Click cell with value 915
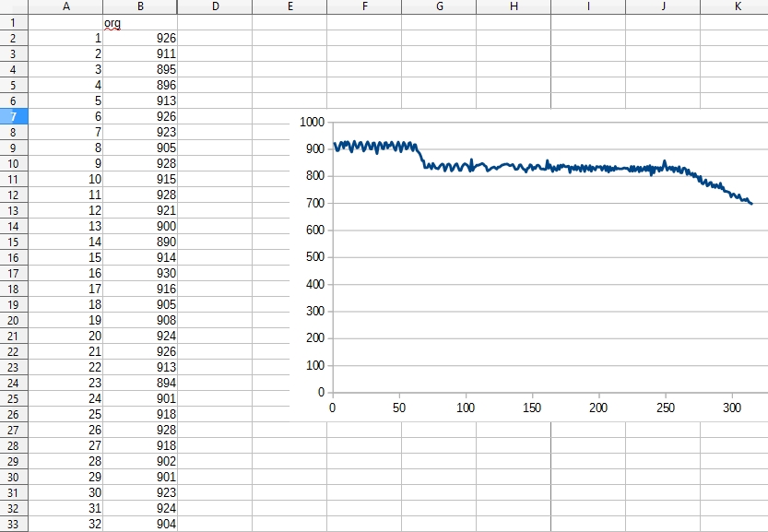This screenshot has width=768, height=532. pyautogui.click(x=140, y=179)
